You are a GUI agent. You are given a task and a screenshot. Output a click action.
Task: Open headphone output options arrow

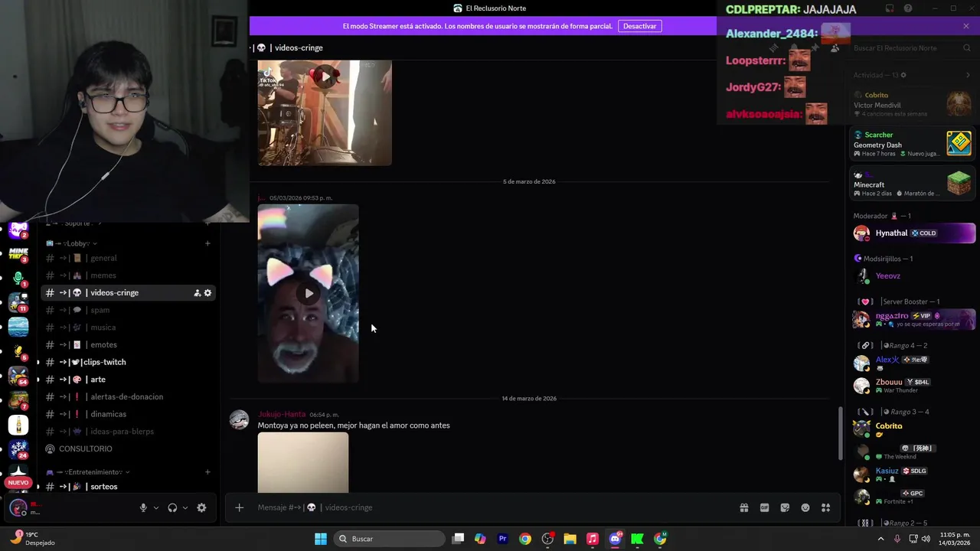(x=185, y=507)
